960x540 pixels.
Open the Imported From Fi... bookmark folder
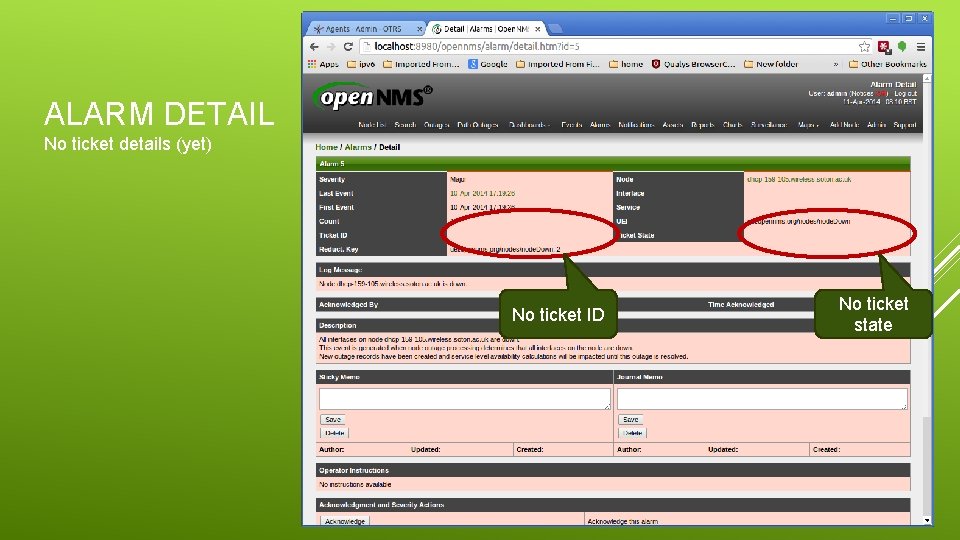tap(558, 64)
